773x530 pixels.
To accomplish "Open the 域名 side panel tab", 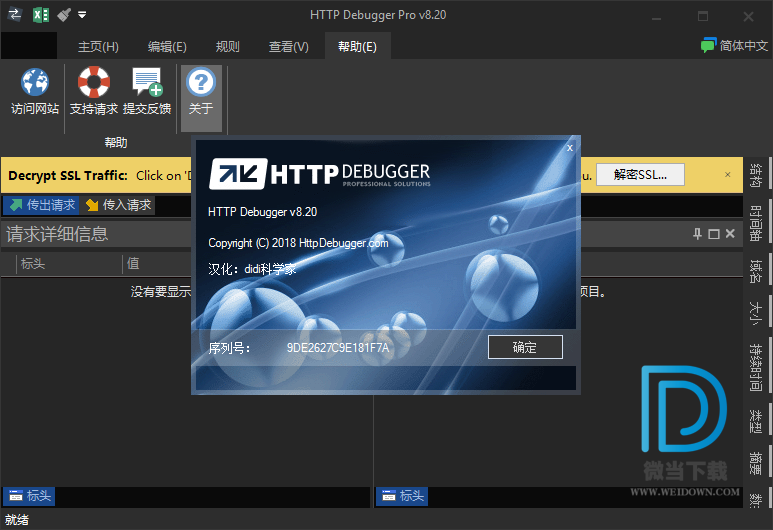I will point(755,272).
